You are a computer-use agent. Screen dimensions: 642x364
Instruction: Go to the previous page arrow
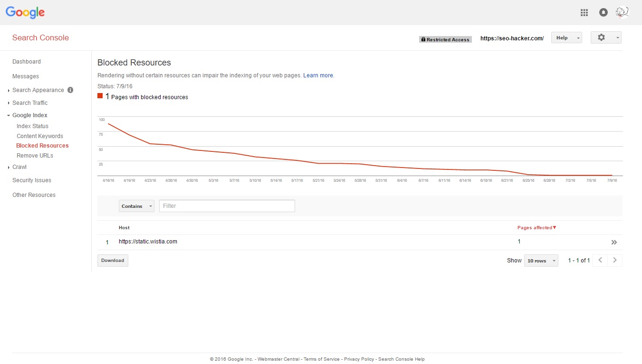pos(600,260)
